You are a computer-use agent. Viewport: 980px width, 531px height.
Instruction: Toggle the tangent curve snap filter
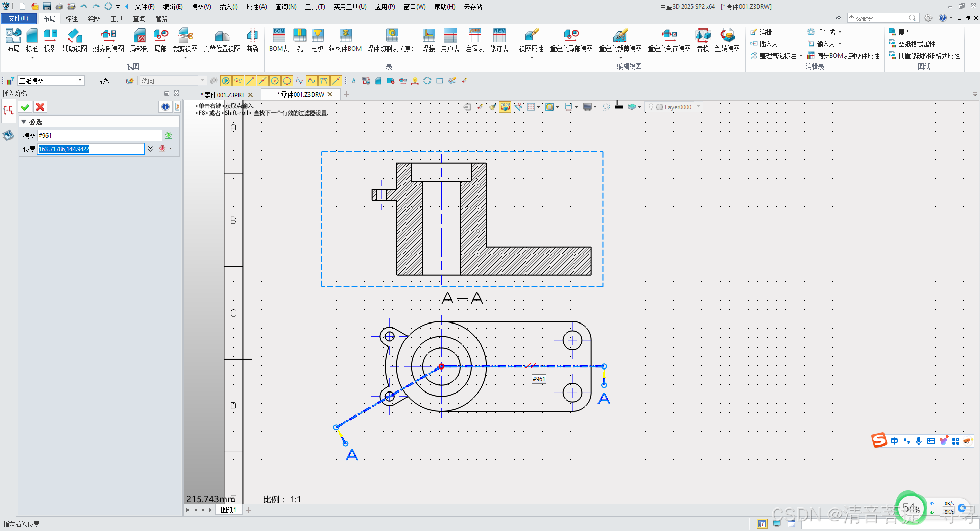(x=324, y=81)
